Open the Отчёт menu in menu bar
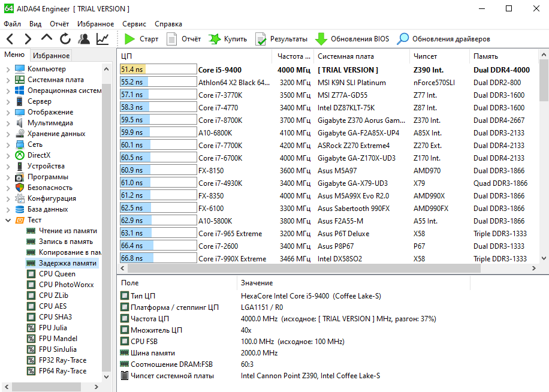 click(59, 24)
